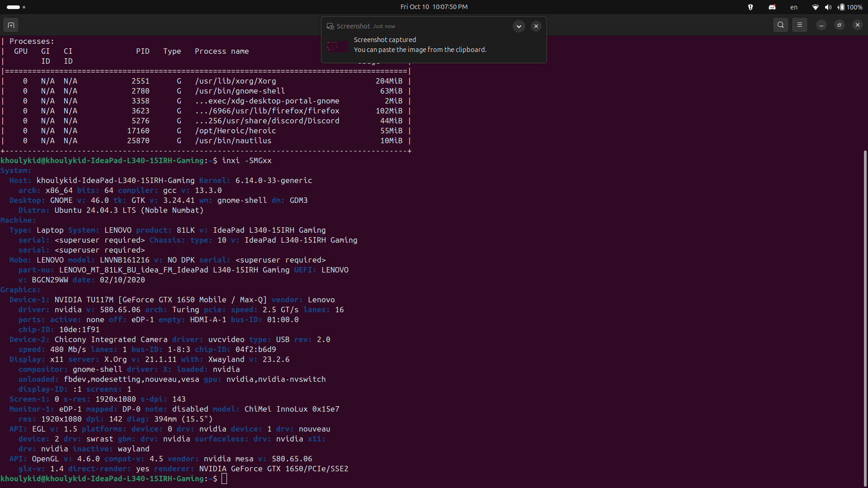Open Wi-Fi status indicator
Screen dimensions: 868x488
[815, 7]
